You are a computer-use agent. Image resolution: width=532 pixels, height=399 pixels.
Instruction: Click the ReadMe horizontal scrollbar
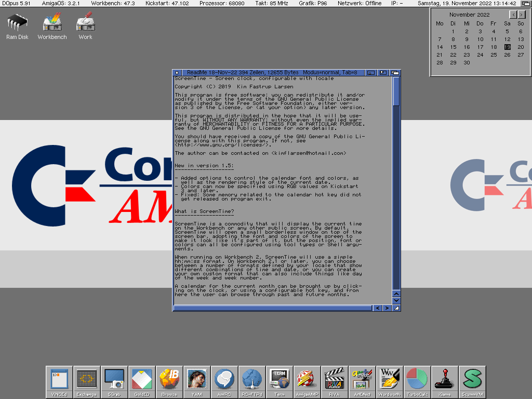pos(273,308)
